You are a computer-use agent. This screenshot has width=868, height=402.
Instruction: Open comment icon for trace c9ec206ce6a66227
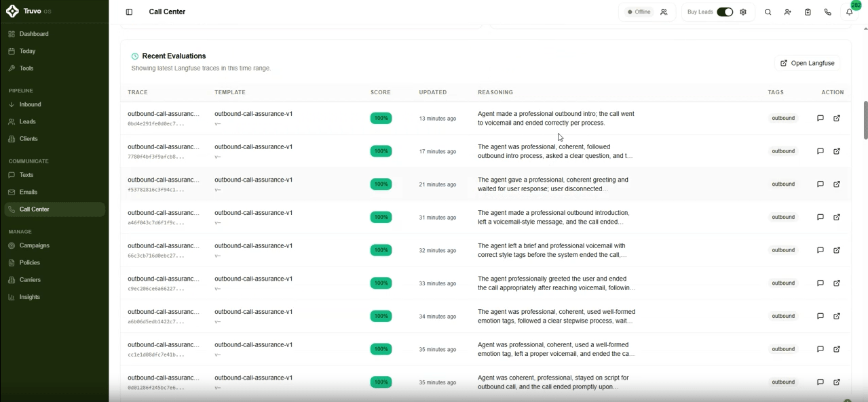click(820, 283)
